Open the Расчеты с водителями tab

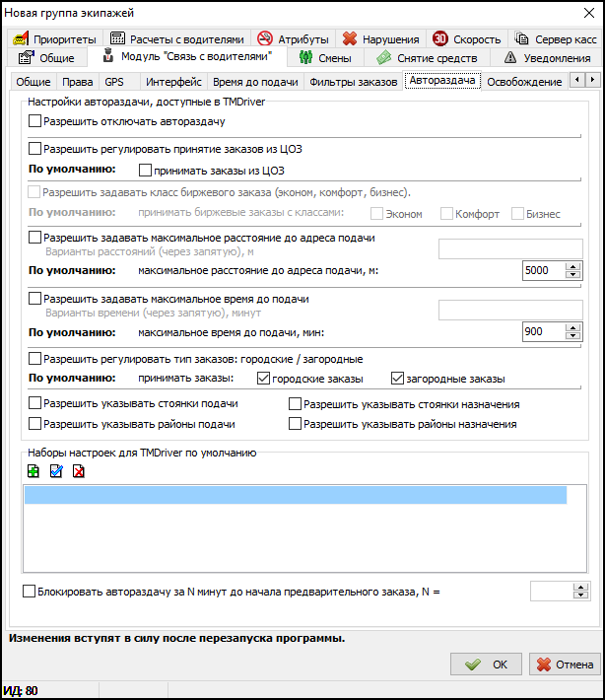coord(175,38)
